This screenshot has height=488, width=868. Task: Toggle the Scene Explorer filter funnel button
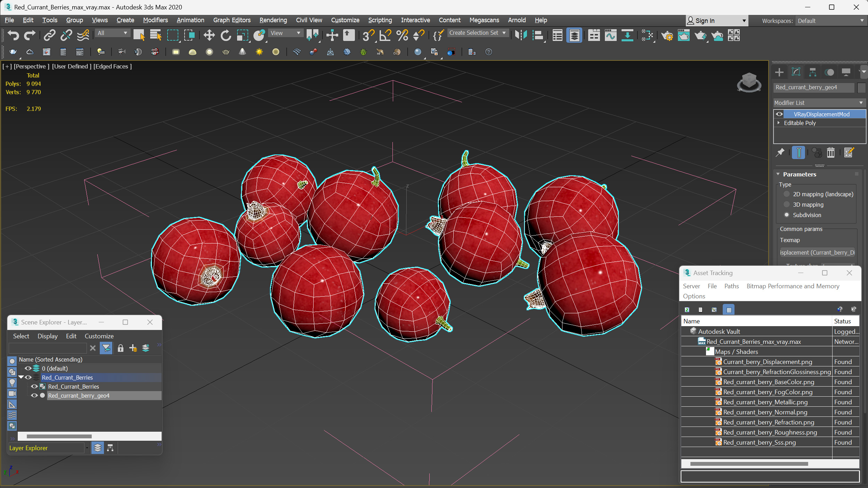coord(106,348)
